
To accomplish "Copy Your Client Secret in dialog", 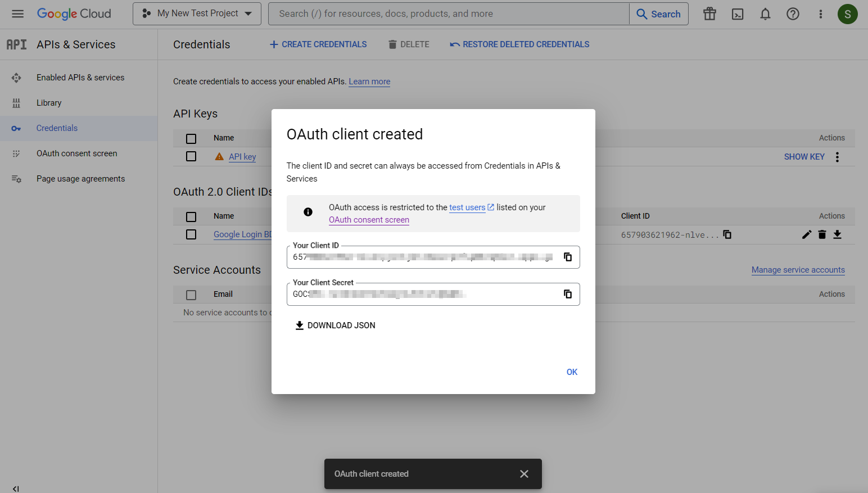I will (x=568, y=294).
